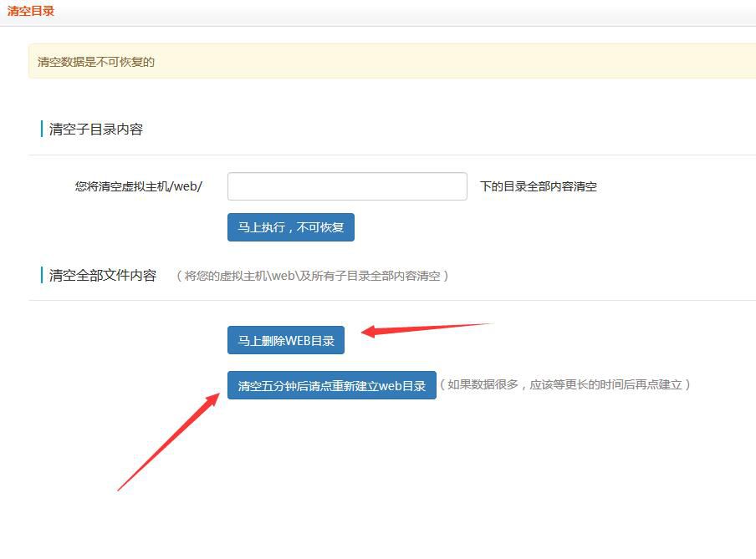Click the gray note about 虚拟主机\web\ subdirectories
The image size is (756, 559).
312,276
